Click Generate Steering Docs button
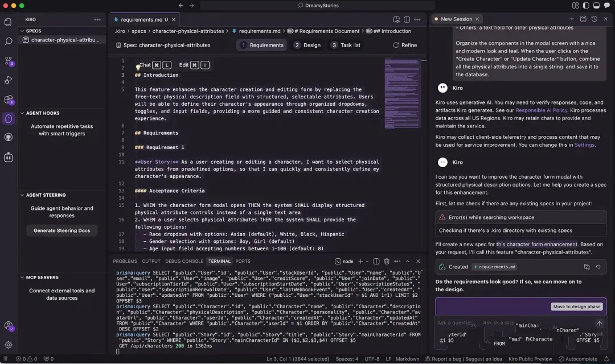Screen dimensions: 615x364 (62, 230)
